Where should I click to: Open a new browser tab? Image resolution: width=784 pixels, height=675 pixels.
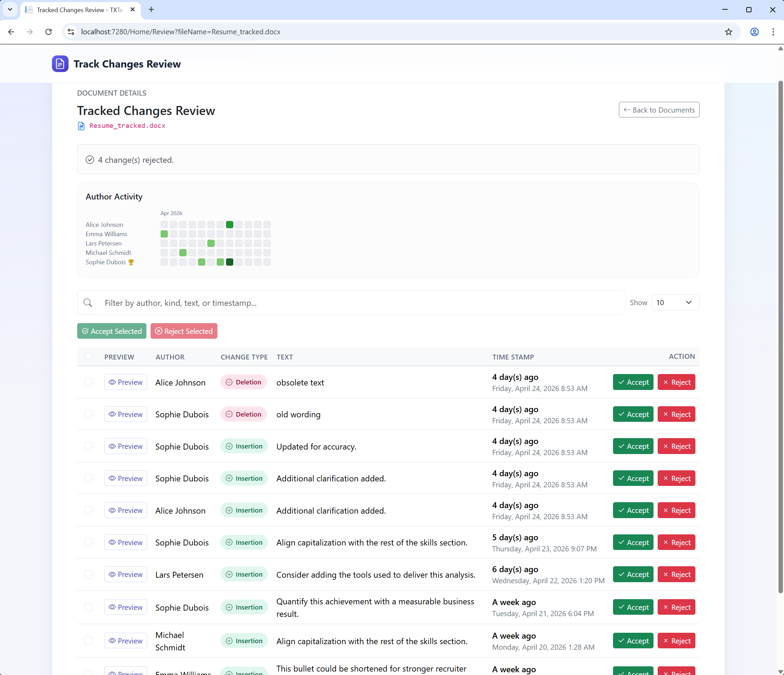(151, 9)
